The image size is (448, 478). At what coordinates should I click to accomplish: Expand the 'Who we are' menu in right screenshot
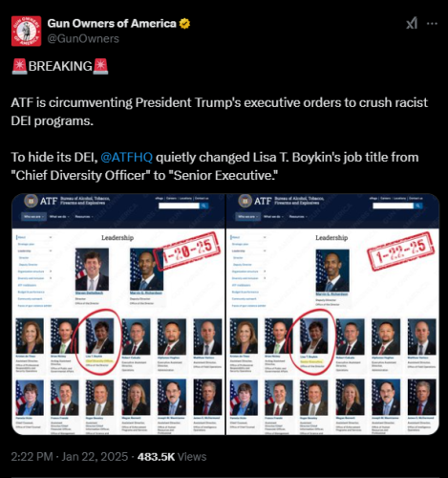coord(247,217)
